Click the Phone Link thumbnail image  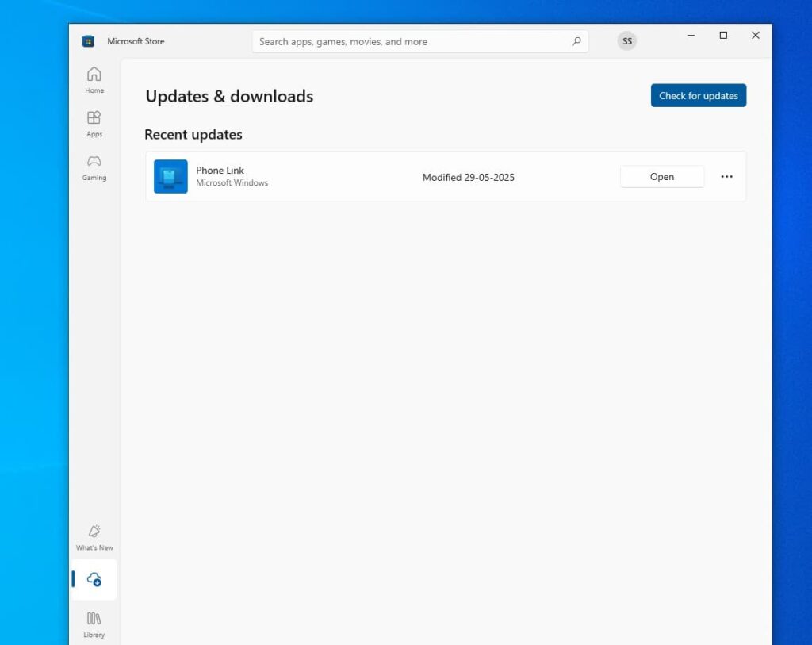(x=170, y=176)
